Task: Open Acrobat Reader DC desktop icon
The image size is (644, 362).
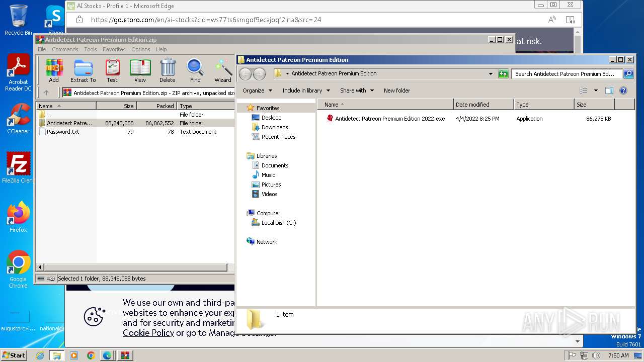Action: pos(18,72)
